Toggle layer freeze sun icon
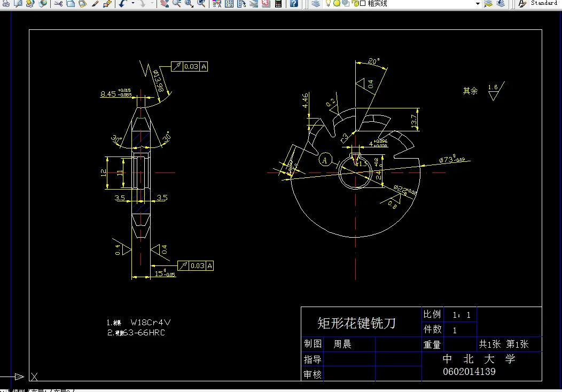This screenshot has width=562, height=392. tap(337, 3)
